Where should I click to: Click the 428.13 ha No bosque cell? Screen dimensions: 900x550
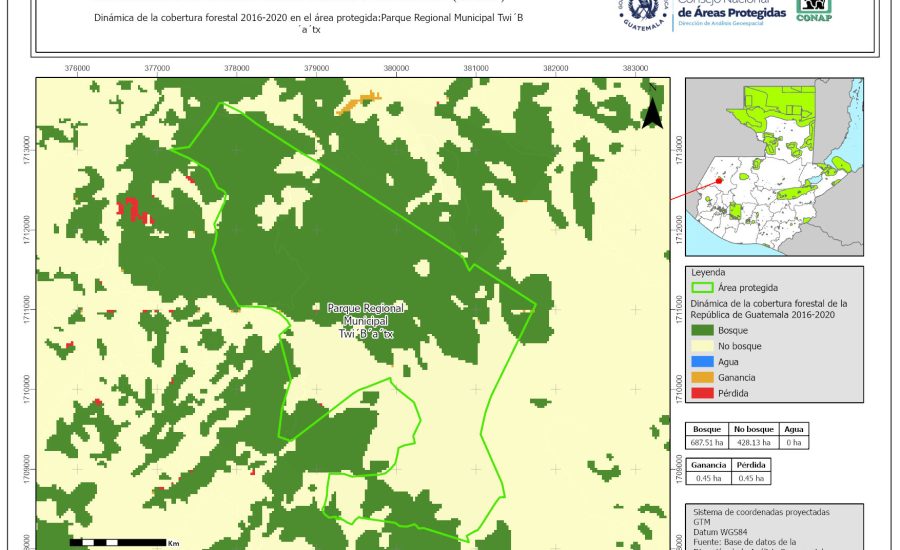point(752,441)
